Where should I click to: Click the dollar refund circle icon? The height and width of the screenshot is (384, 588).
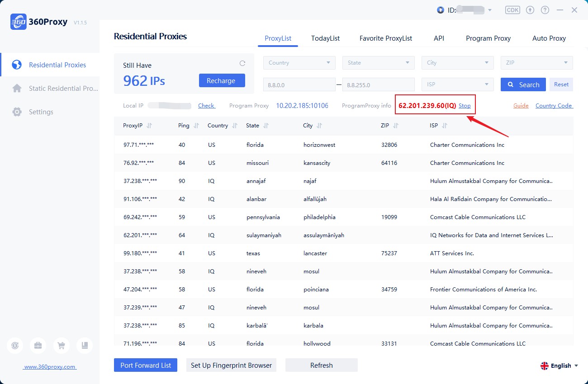click(15, 346)
